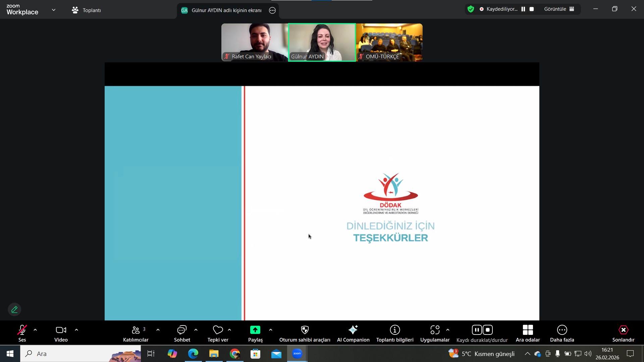Expand audio options arrow next to Ses
The image size is (644, 362).
click(x=35, y=330)
